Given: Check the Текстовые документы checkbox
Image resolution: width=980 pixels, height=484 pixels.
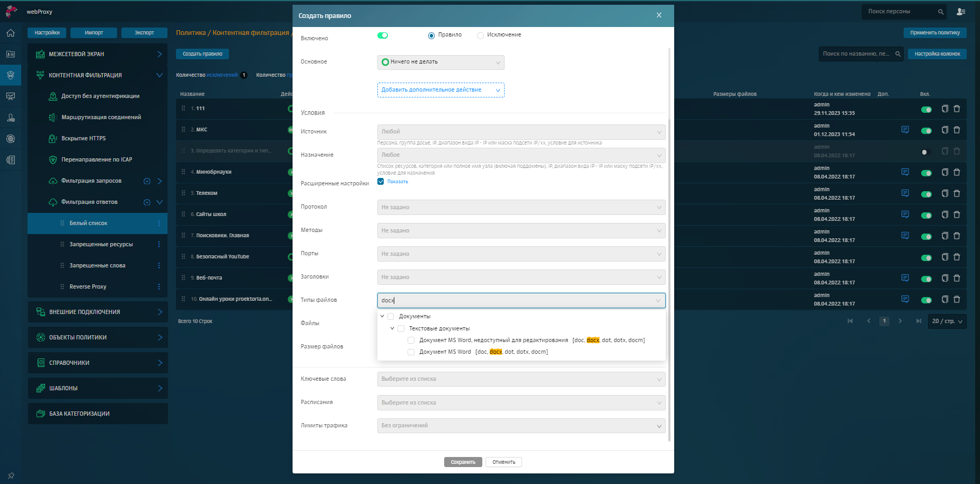Looking at the screenshot, I should (x=401, y=328).
